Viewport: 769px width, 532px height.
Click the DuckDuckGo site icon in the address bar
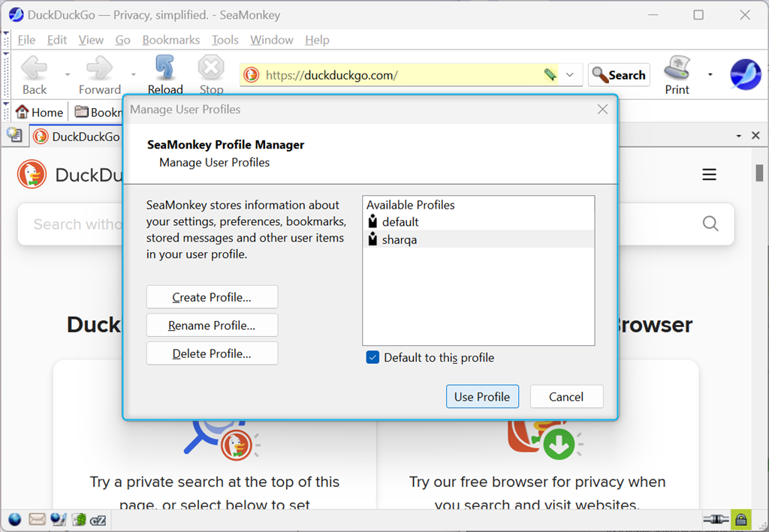click(x=251, y=75)
